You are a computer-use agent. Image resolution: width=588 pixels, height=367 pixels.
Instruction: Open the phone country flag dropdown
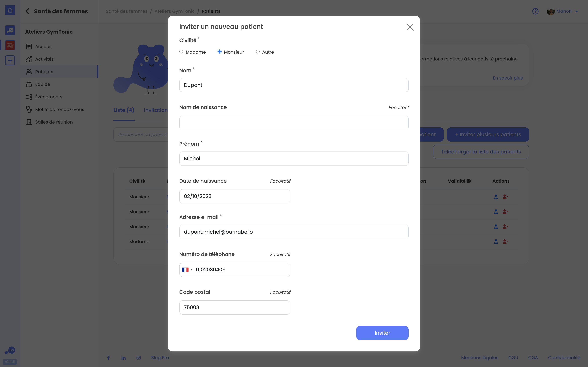pos(187,270)
